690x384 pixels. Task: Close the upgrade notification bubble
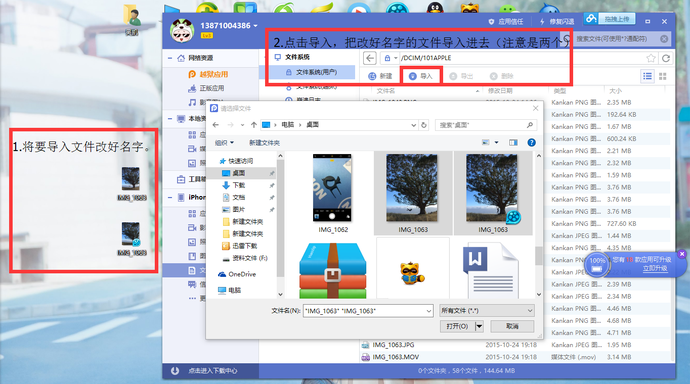click(x=682, y=254)
